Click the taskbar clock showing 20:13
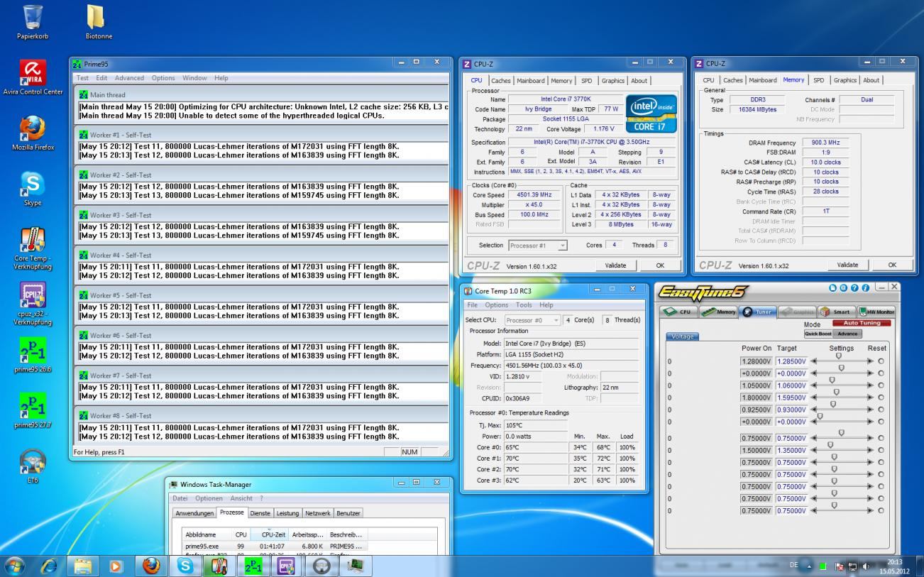The height and width of the screenshot is (577, 924). (895, 566)
